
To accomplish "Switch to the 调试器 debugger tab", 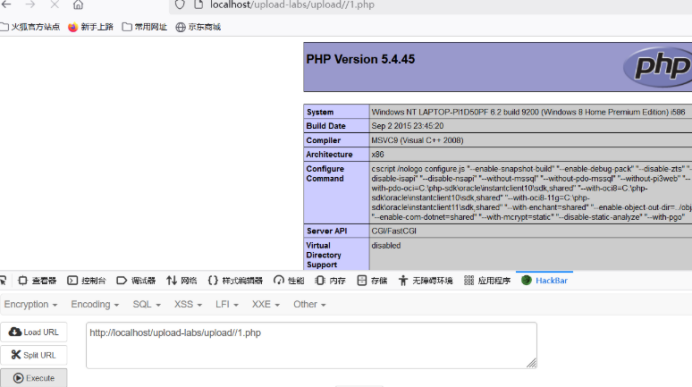I will (x=136, y=280).
